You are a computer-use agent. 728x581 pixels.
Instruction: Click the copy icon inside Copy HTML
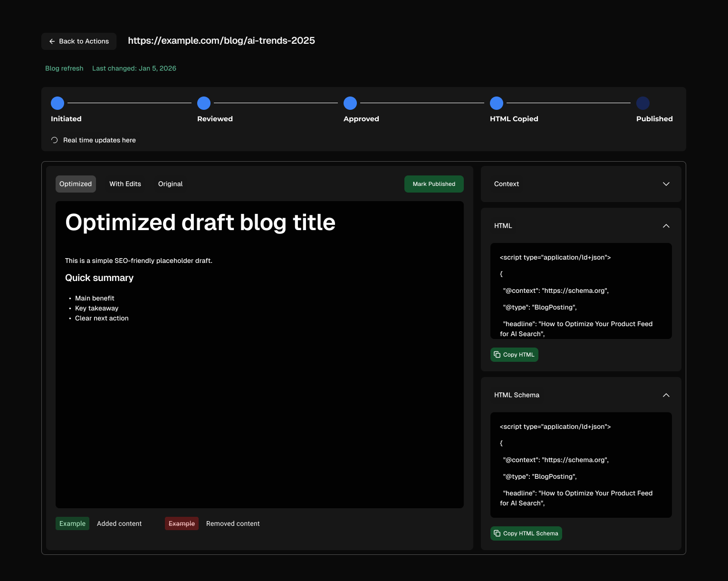497,354
